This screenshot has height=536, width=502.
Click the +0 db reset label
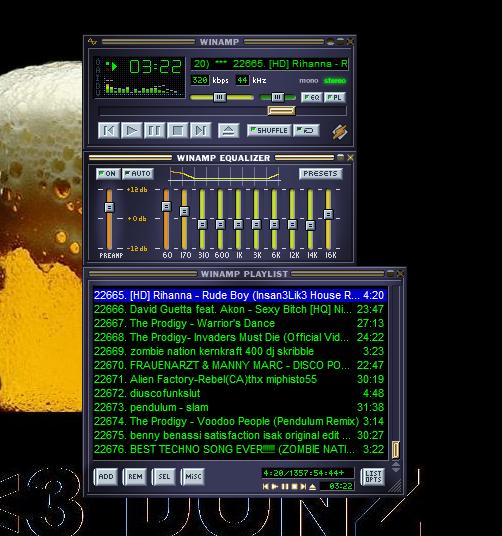pos(137,218)
